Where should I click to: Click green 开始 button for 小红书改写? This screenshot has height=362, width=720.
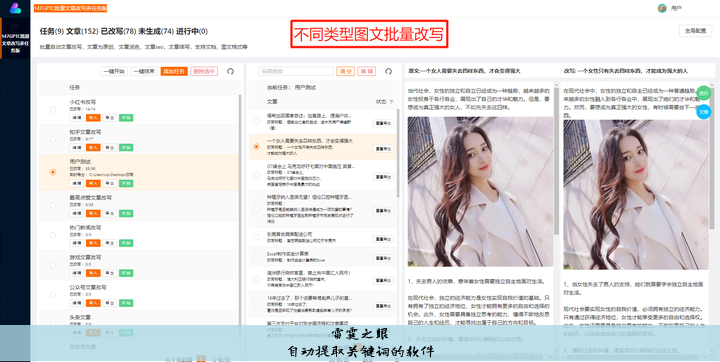[126, 118]
